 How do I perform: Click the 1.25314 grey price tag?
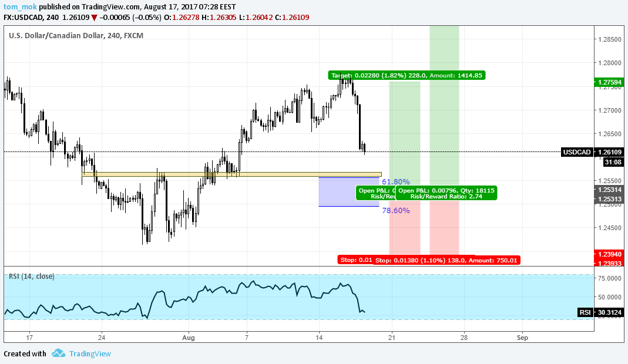[x=610, y=190]
